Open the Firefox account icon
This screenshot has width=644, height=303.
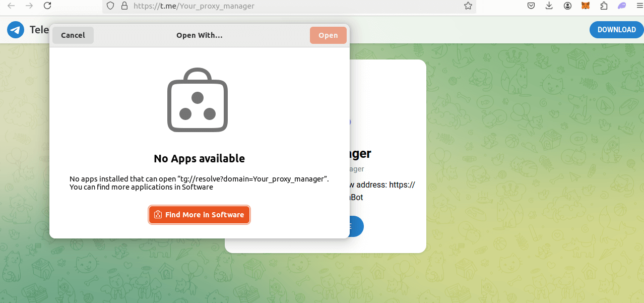pyautogui.click(x=567, y=6)
